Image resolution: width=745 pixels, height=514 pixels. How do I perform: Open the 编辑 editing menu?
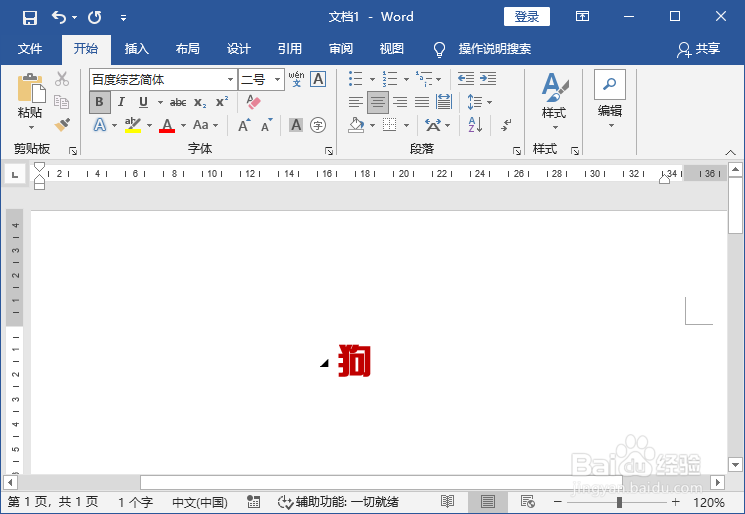click(x=610, y=99)
